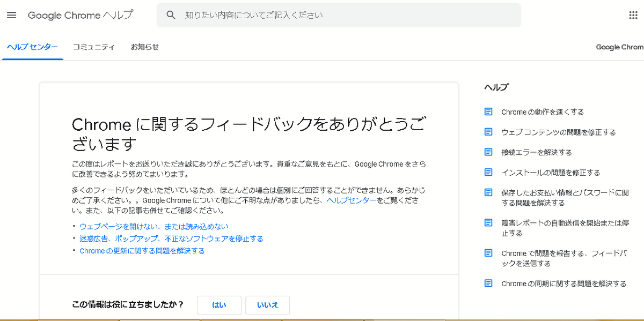The height and width of the screenshot is (321, 644).
Task: Click the ヘルプ sidebar heading
Action: 496,87
